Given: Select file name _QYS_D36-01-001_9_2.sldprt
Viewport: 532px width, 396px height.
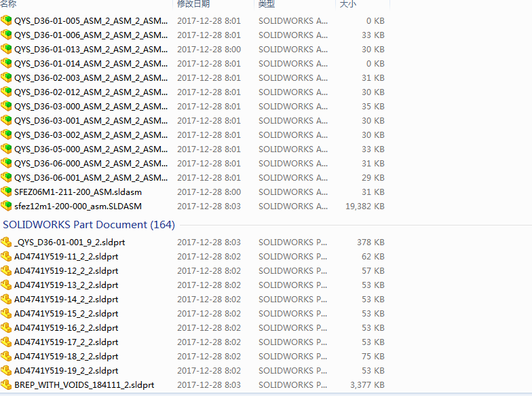Looking at the screenshot, I should pos(69,242).
